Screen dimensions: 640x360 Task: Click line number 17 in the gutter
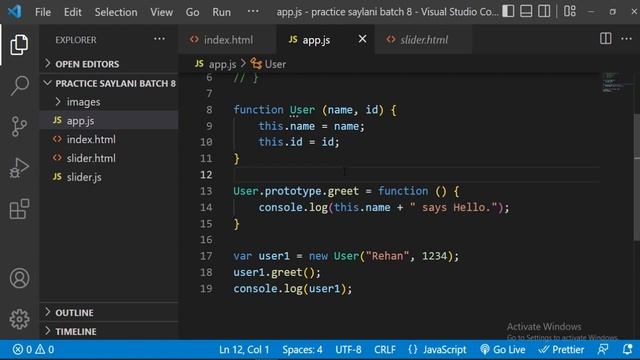pos(206,256)
